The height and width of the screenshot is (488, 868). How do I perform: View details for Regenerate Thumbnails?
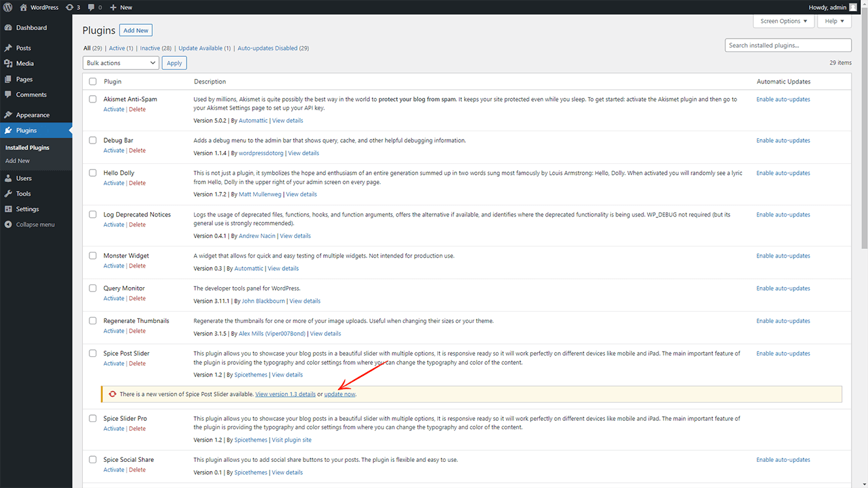[x=326, y=333]
